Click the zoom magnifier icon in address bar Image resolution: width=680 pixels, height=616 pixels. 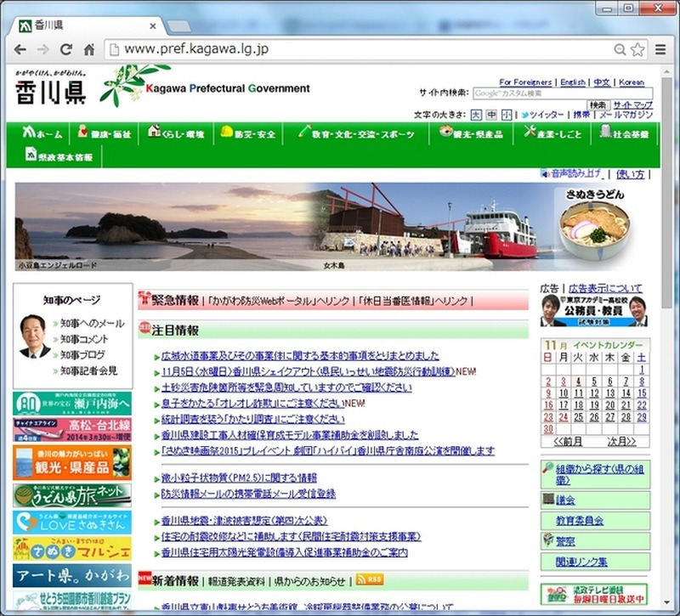620,49
